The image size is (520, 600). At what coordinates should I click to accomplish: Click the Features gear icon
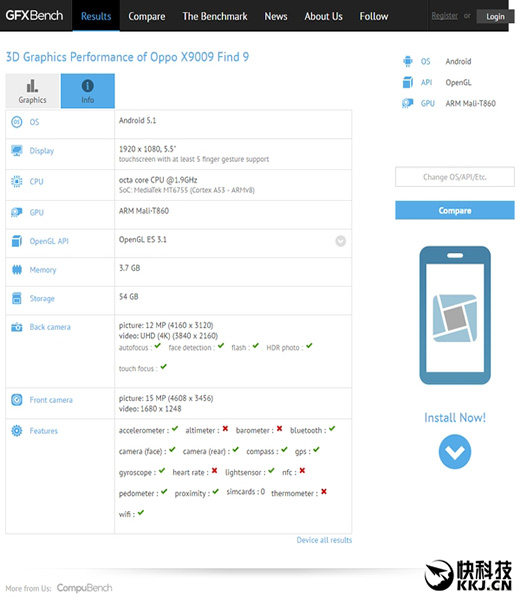16,431
